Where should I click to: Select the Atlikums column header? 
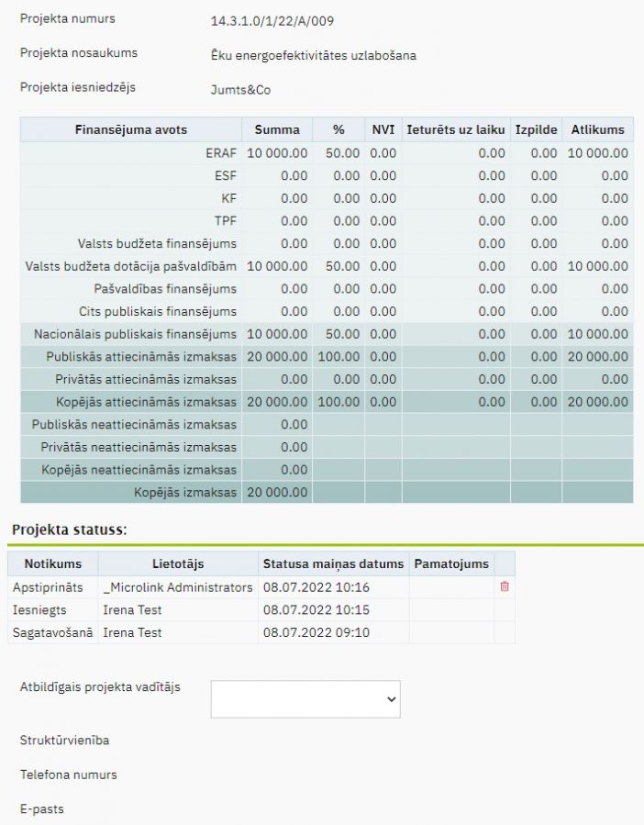point(597,130)
